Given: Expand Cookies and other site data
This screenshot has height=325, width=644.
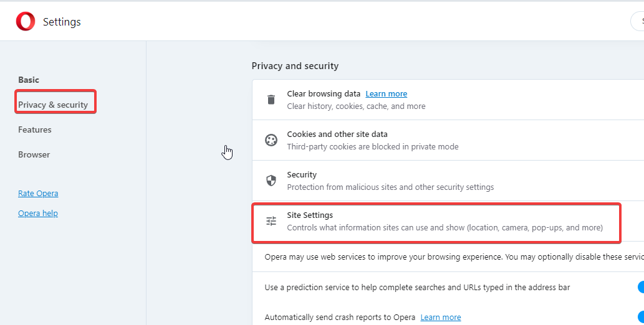Looking at the screenshot, I should 448,140.
